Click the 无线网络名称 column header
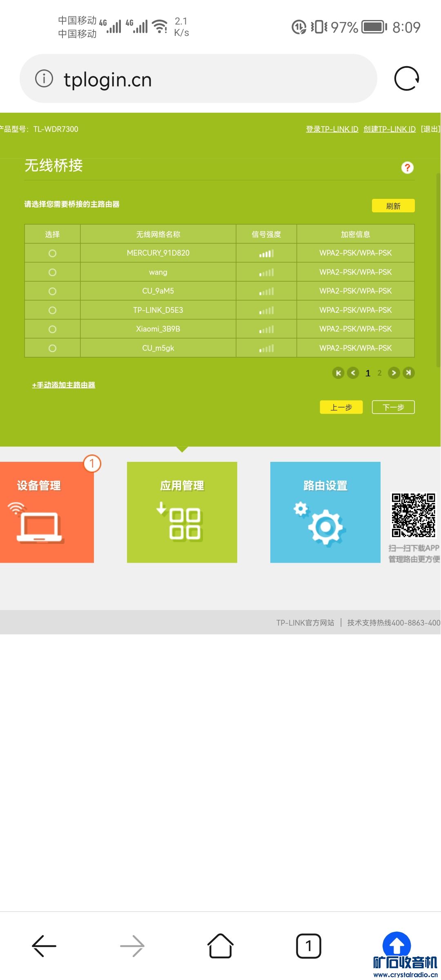Screen dimensions: 441x980 click(158, 234)
